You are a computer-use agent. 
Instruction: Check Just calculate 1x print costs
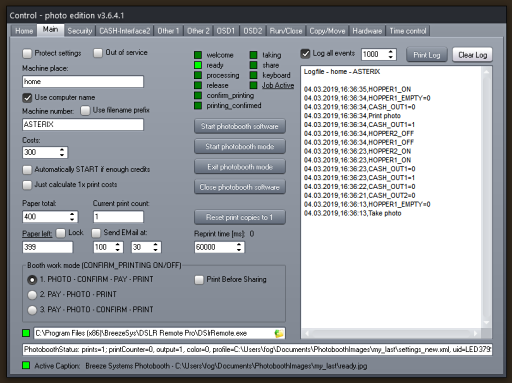27,185
